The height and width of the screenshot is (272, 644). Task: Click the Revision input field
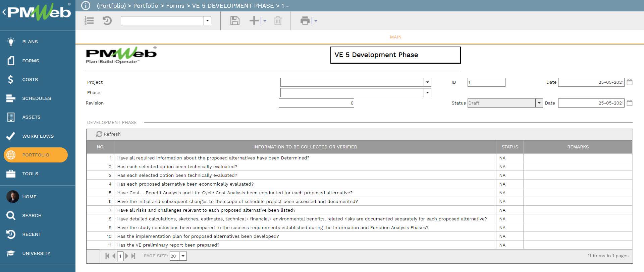316,103
